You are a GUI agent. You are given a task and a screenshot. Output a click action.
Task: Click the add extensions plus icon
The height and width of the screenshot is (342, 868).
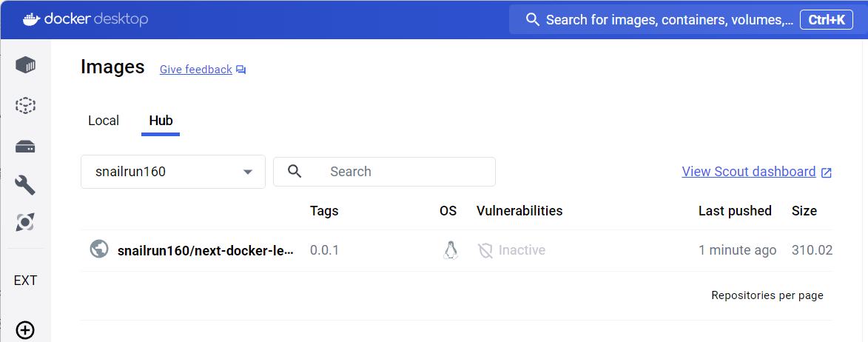click(x=25, y=330)
